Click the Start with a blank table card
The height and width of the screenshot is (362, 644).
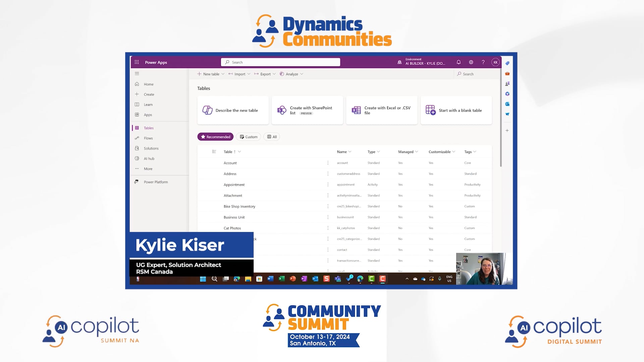[x=456, y=110]
